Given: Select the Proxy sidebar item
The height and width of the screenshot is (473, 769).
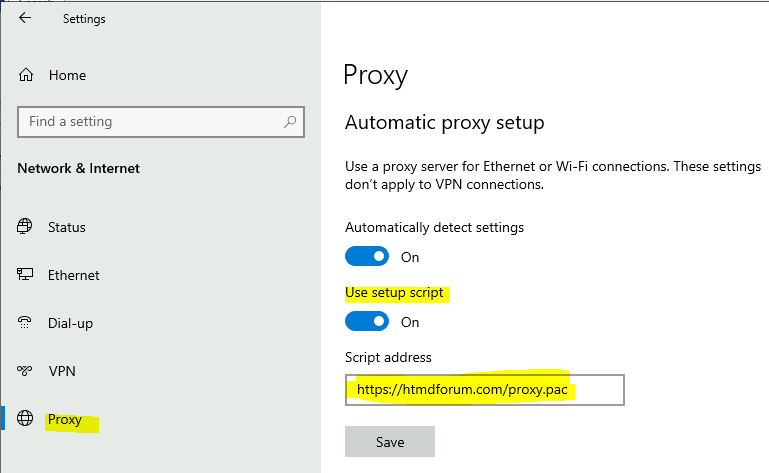Looking at the screenshot, I should click(65, 419).
